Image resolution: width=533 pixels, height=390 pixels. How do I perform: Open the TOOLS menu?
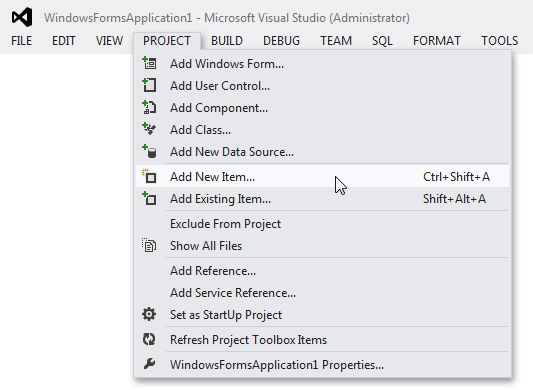(x=499, y=41)
